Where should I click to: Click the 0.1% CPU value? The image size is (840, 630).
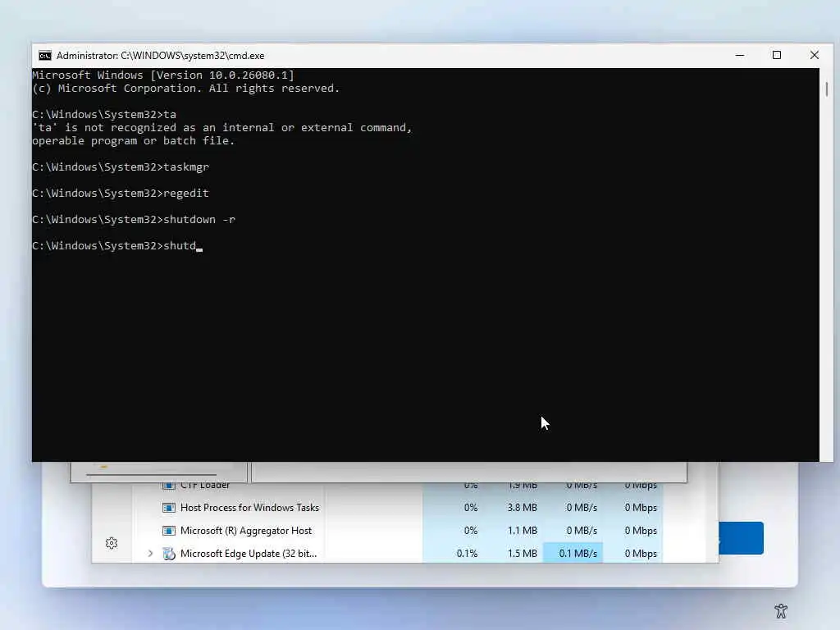coord(467,554)
